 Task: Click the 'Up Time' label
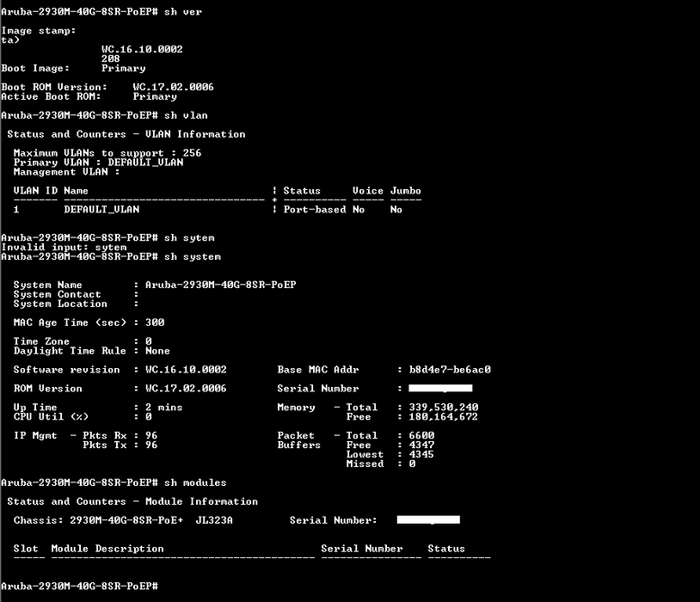tap(35, 408)
